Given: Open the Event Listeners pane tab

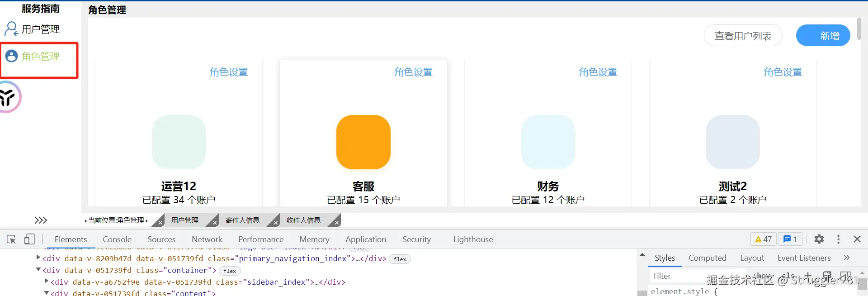Looking at the screenshot, I should [x=804, y=258].
